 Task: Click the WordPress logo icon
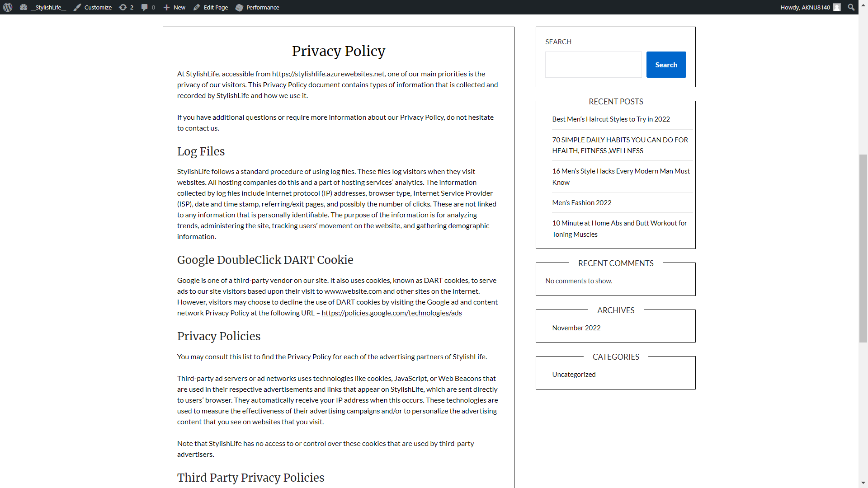8,7
